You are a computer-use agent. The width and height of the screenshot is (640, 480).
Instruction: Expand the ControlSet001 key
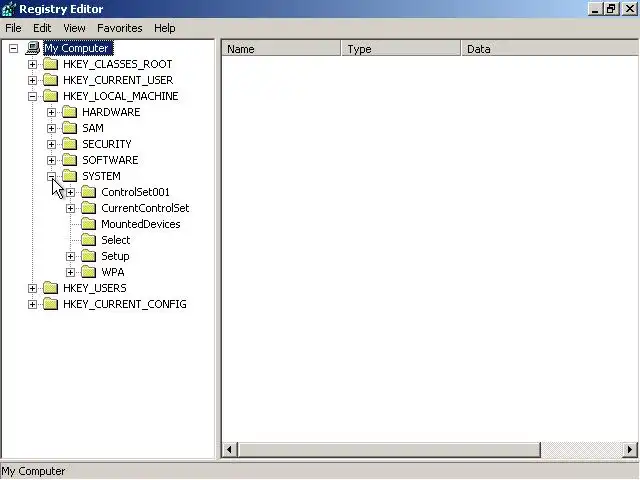click(71, 192)
